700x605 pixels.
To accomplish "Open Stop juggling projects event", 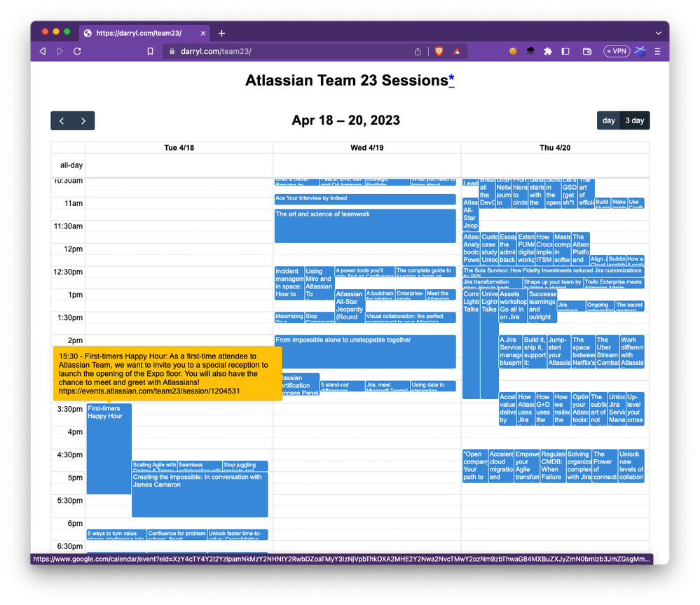I will tap(245, 466).
